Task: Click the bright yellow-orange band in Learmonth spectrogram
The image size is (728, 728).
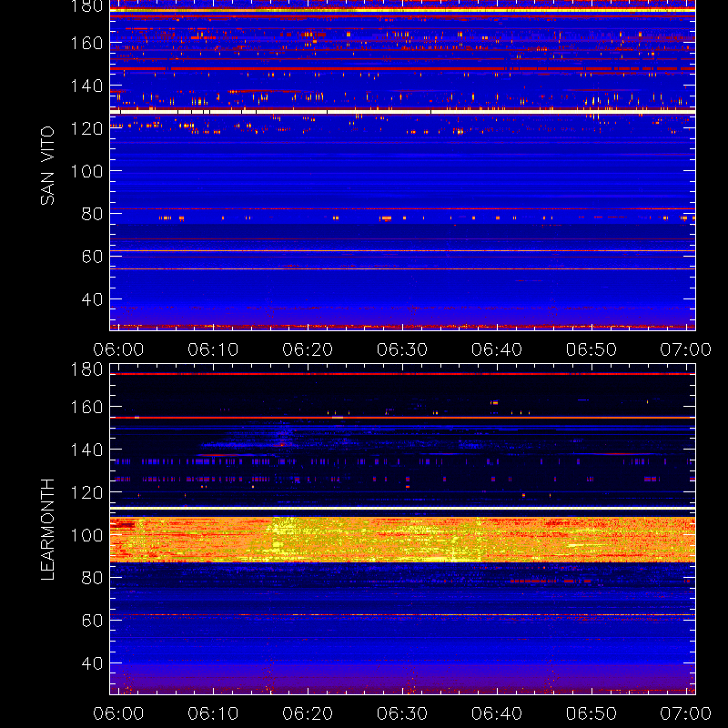Action: coord(402,539)
